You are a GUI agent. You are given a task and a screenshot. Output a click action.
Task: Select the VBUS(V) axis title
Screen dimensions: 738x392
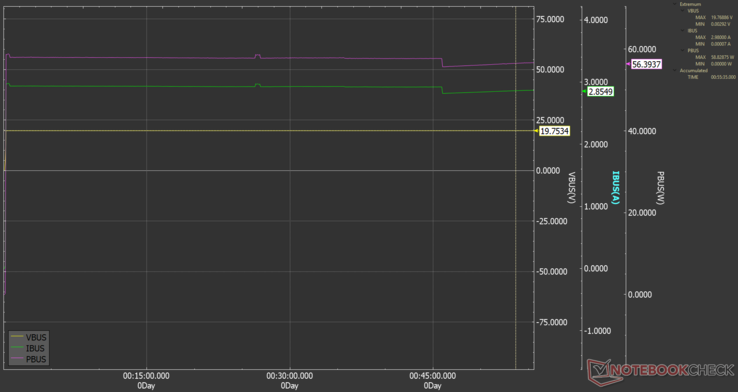[572, 187]
